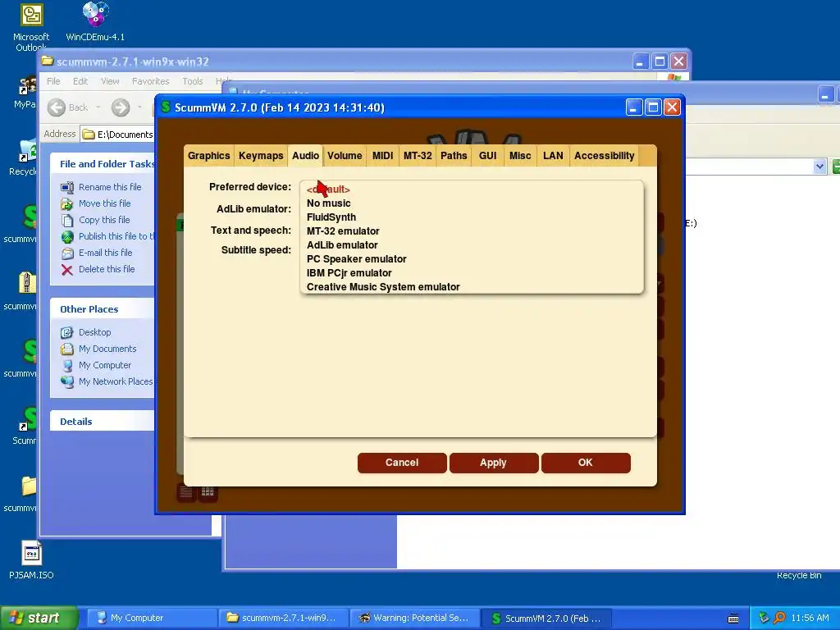The height and width of the screenshot is (630, 840).
Task: Click the Start button
Action: pyautogui.click(x=38, y=618)
